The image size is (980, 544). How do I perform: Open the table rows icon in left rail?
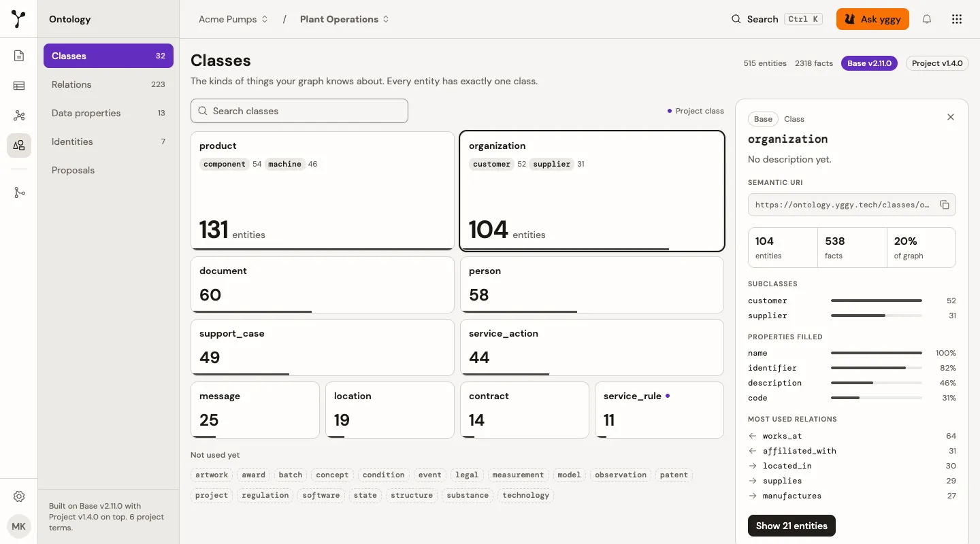tap(19, 86)
